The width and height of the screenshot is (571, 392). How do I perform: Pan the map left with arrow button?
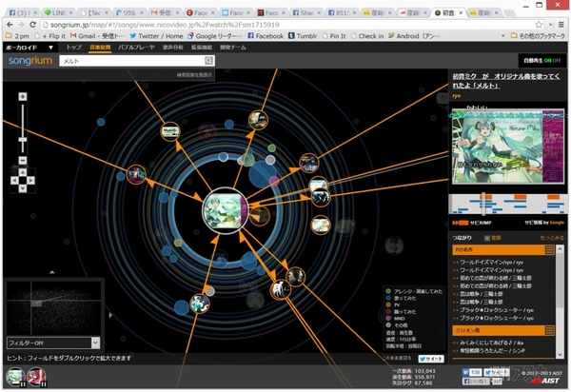tap(14, 180)
